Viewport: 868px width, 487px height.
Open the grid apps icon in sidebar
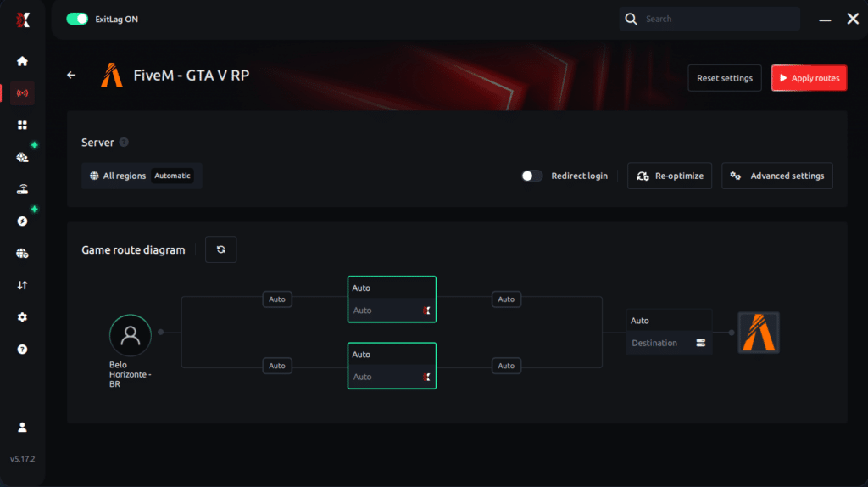click(x=22, y=125)
